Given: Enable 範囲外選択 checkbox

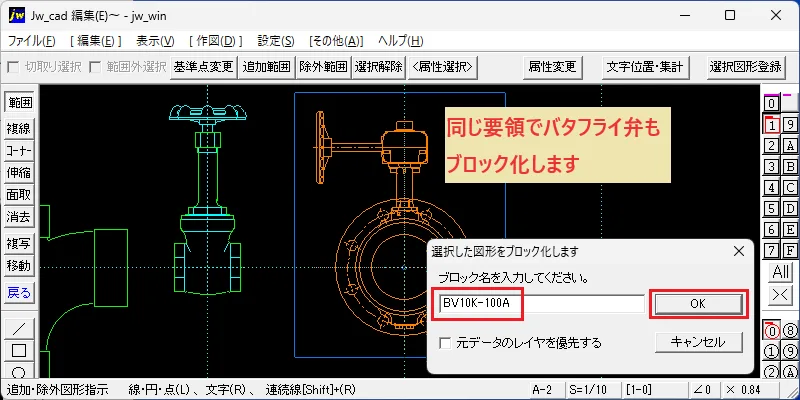Looking at the screenshot, I should coord(94,67).
